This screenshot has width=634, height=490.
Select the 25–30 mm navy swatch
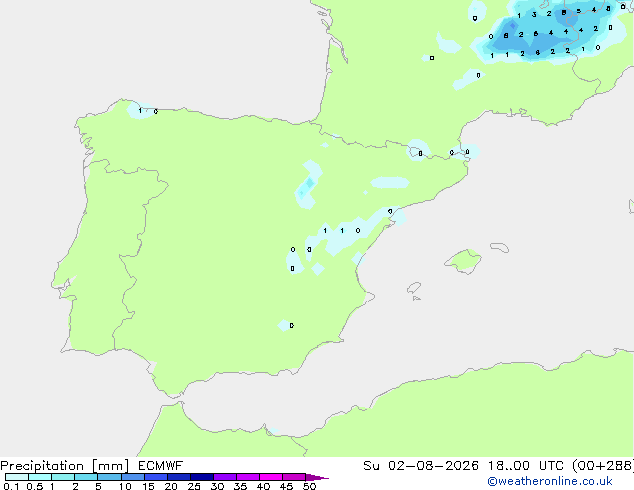pyautogui.click(x=201, y=477)
